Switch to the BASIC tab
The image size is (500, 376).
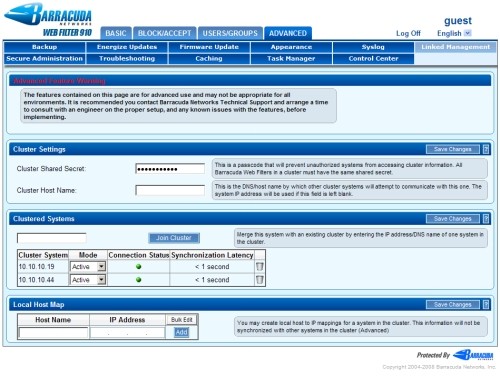(116, 33)
